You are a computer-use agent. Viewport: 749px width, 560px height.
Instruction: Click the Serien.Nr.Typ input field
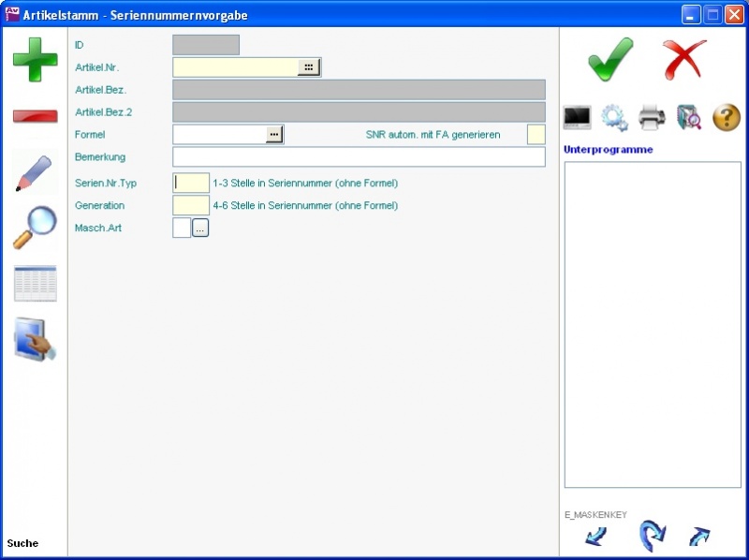pos(191,184)
